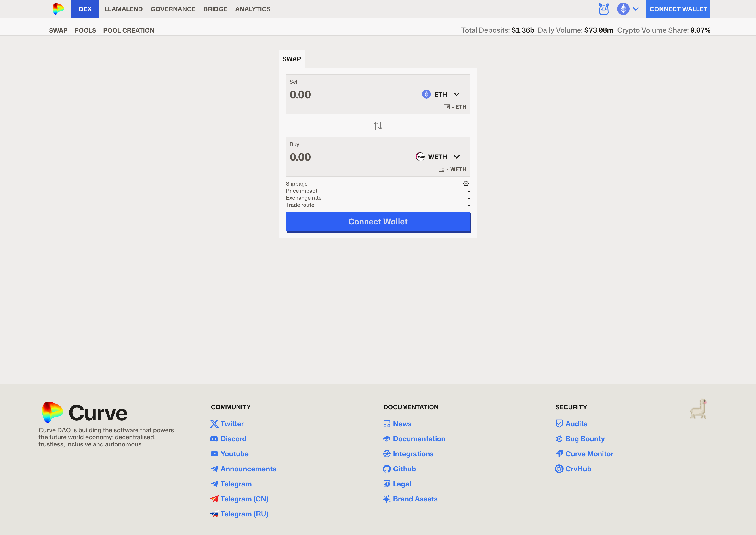Open the Ethereum network selector dropdown
756x535 pixels.
628,9
